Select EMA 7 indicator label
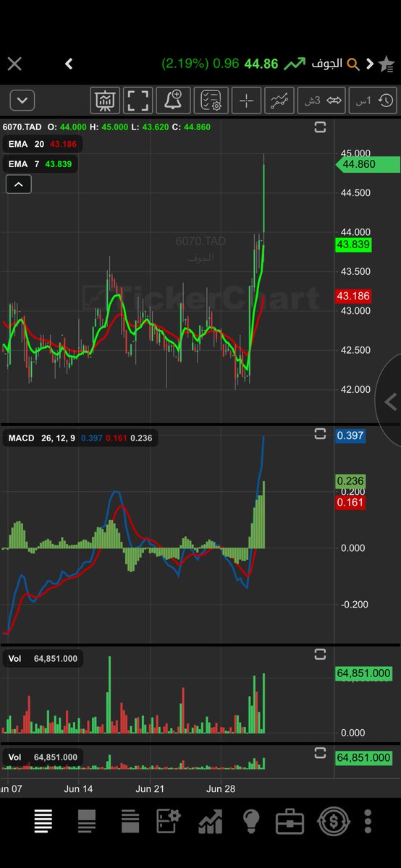This screenshot has height=868, width=401. coord(40,164)
